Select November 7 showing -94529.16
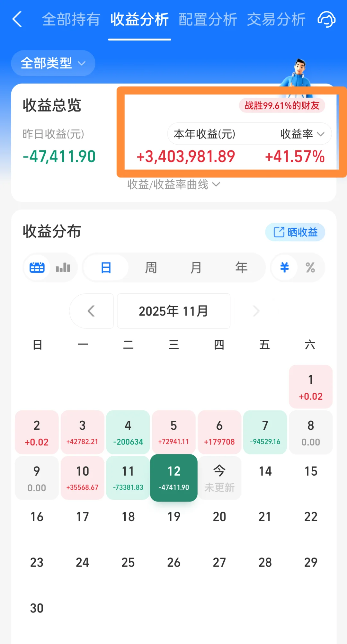This screenshot has height=644, width=347. click(x=265, y=432)
